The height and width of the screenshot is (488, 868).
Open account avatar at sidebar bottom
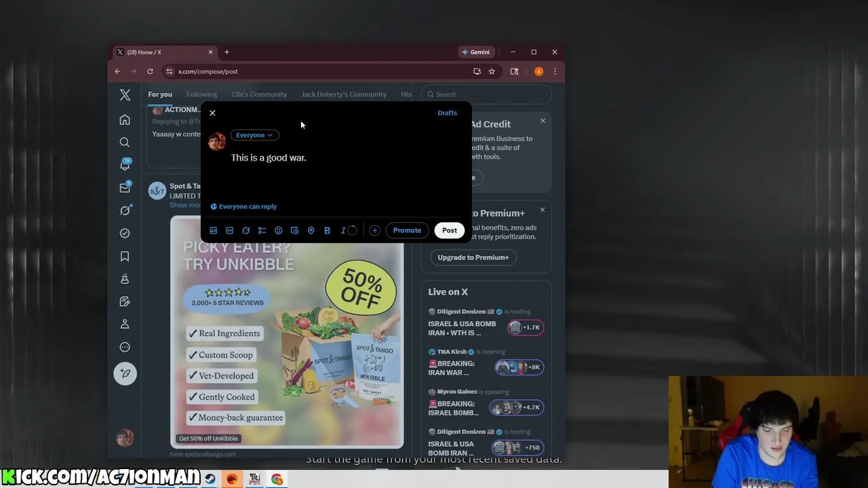125,438
